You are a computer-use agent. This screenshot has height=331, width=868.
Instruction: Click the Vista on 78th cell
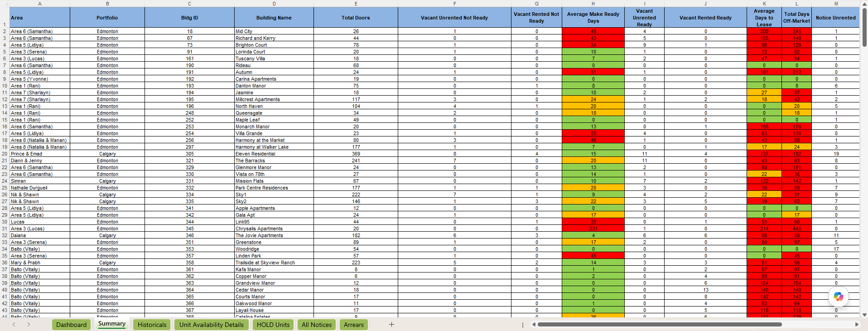[274, 174]
